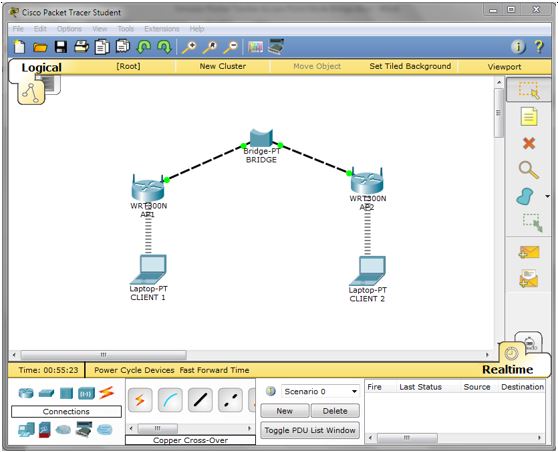
Task: Choose the Select tool in right panel
Action: 529,90
